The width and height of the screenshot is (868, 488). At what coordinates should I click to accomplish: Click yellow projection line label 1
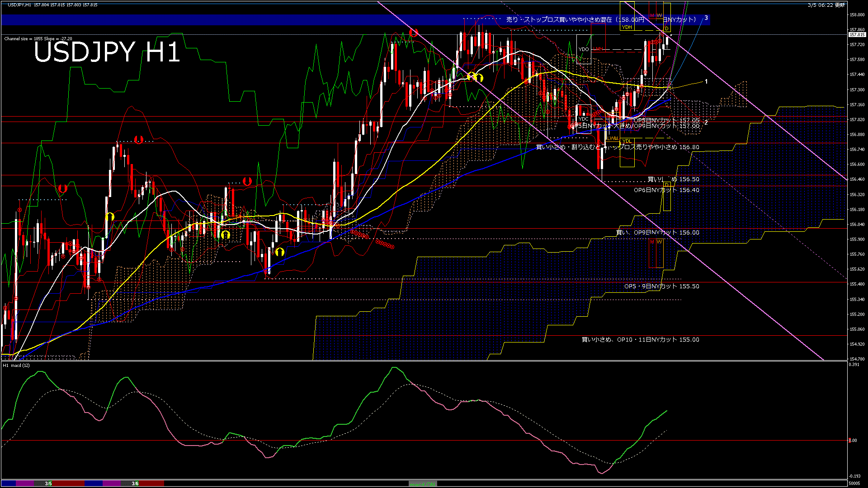[x=706, y=82]
